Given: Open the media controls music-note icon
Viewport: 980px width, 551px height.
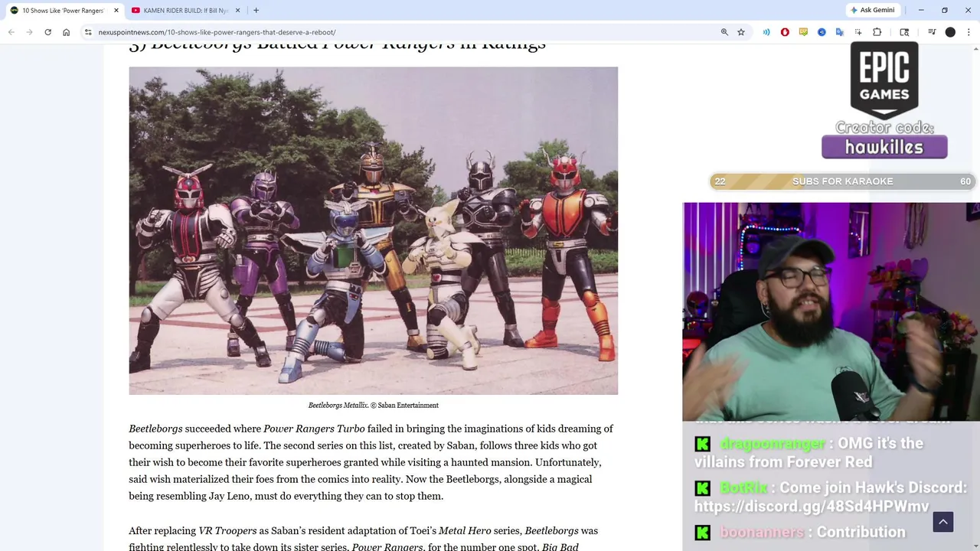Looking at the screenshot, I should click(932, 32).
